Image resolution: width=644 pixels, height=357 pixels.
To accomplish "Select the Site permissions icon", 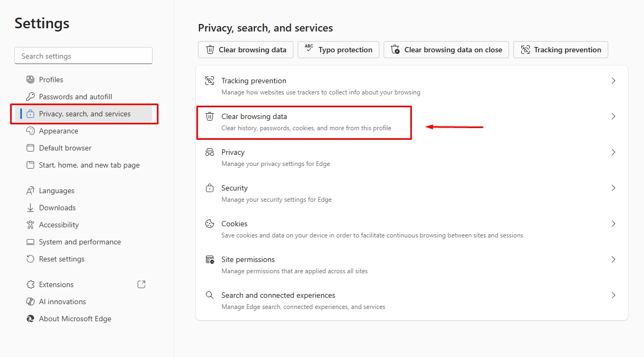I will click(x=209, y=259).
